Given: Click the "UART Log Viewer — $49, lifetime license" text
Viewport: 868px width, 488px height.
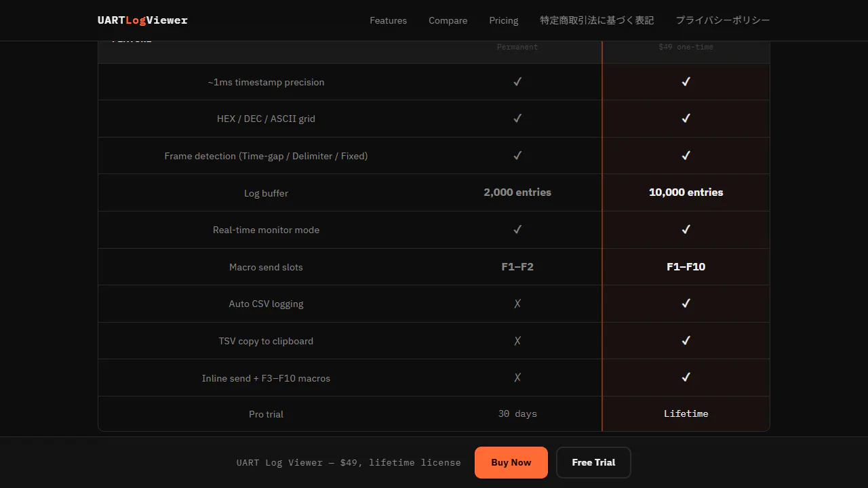Looking at the screenshot, I should click(349, 462).
